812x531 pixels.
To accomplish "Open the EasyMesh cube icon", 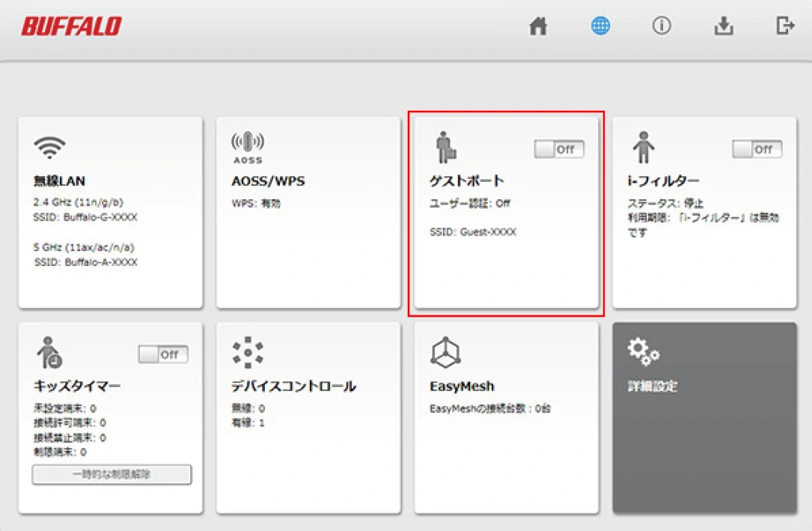I will (445, 352).
